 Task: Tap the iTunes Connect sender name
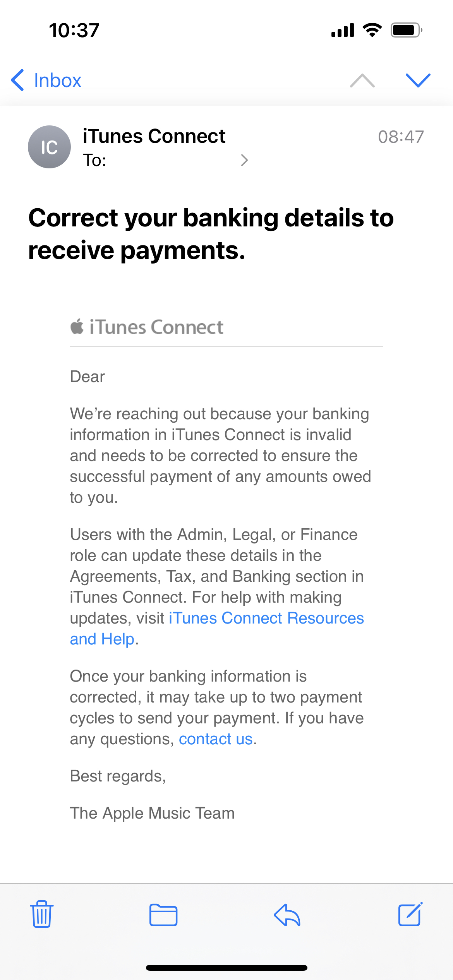pos(154,136)
